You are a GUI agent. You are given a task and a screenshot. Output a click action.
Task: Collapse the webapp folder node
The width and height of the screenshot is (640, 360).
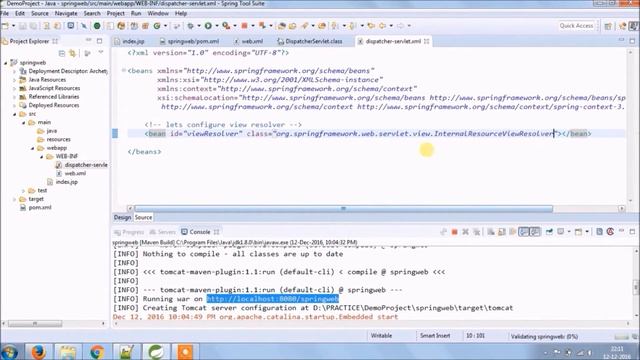(x=33, y=148)
